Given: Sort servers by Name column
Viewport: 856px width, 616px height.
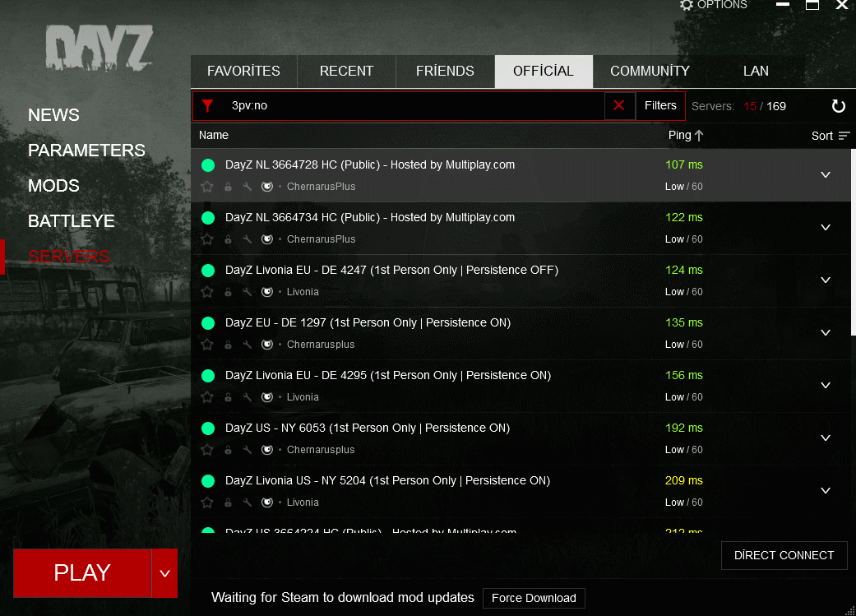Looking at the screenshot, I should coord(214,136).
